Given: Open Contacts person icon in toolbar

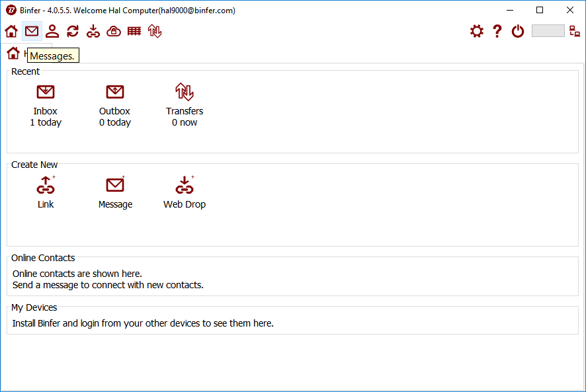Looking at the screenshot, I should (52, 31).
